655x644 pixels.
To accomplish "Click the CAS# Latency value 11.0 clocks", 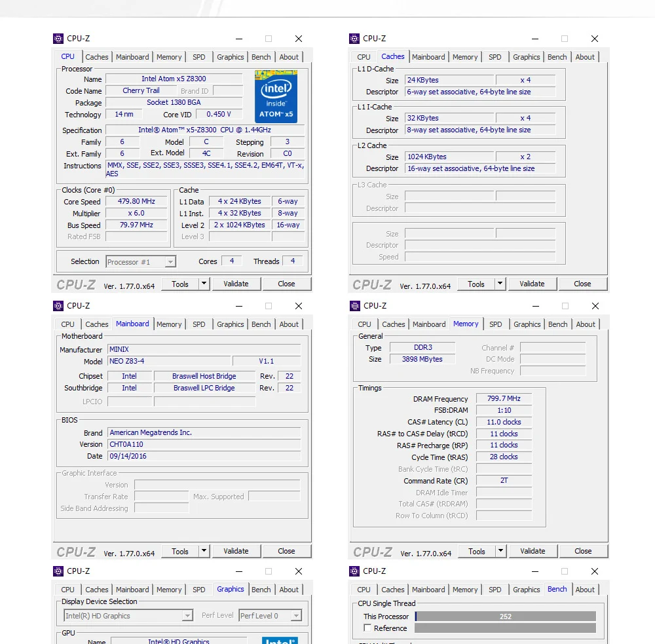I will point(504,422).
